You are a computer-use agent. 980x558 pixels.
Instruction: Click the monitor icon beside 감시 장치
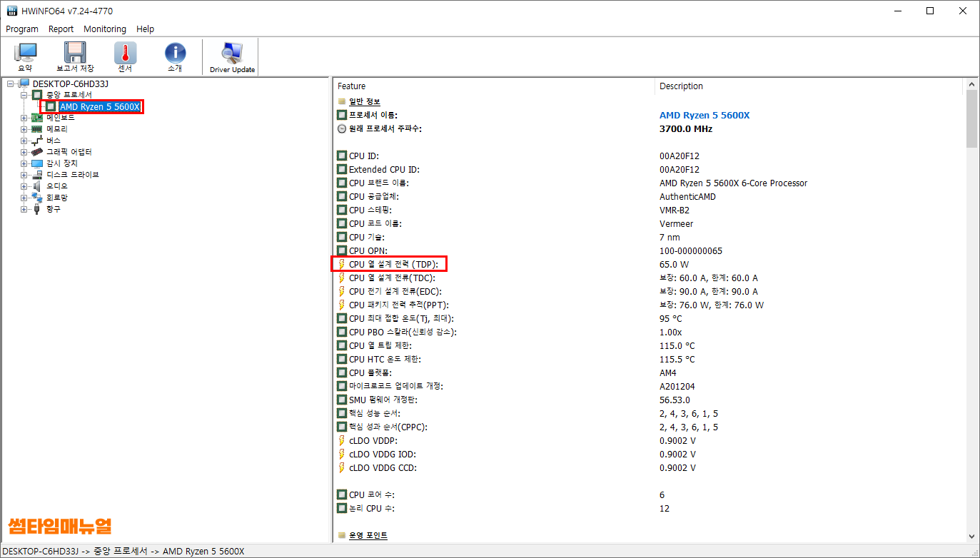pyautogui.click(x=36, y=163)
